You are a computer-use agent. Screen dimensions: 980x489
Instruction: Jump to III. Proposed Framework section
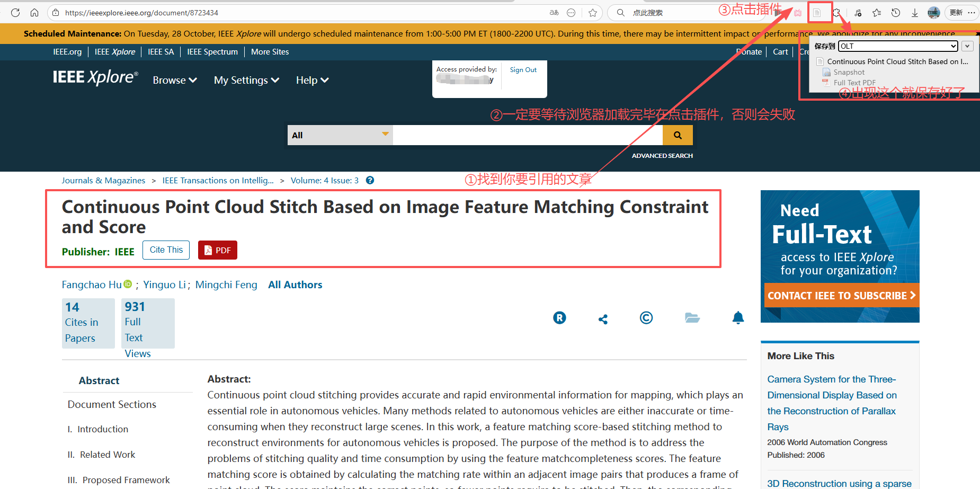(119, 480)
